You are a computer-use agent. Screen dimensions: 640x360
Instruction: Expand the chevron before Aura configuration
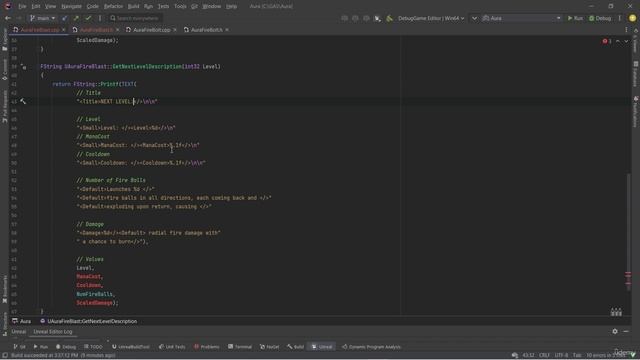coord(474,18)
